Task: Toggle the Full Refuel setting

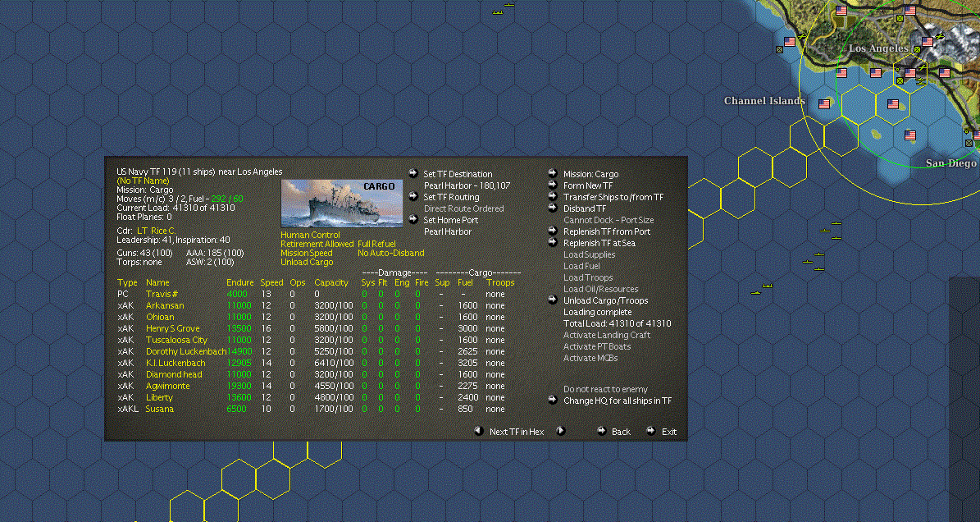Action: pos(376,244)
